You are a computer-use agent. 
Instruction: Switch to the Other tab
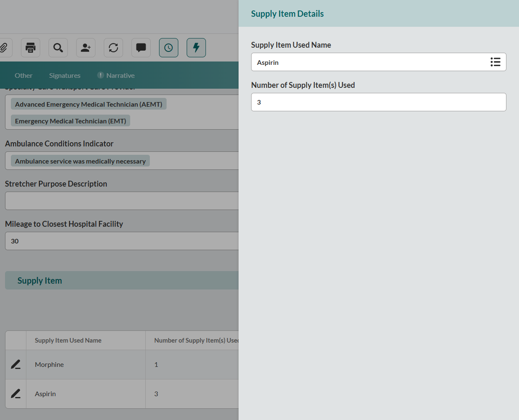[x=23, y=75]
